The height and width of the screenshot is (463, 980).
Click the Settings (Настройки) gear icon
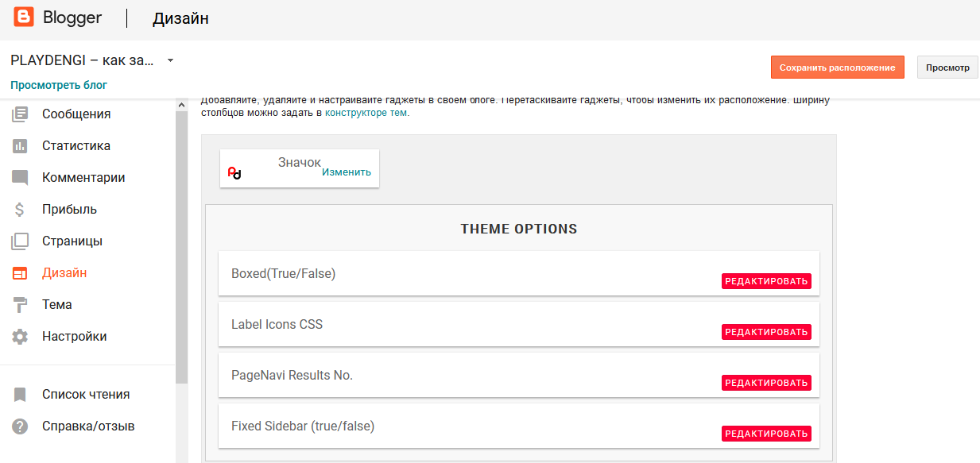(20, 337)
